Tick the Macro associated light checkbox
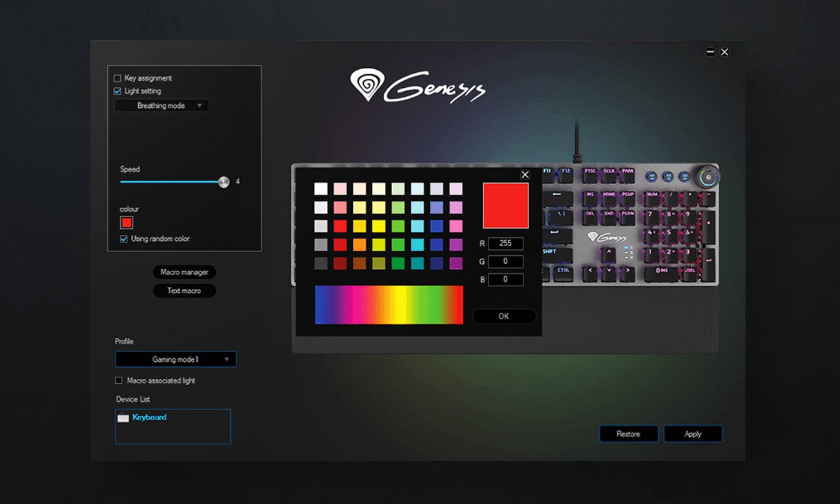840x504 pixels. click(x=118, y=381)
